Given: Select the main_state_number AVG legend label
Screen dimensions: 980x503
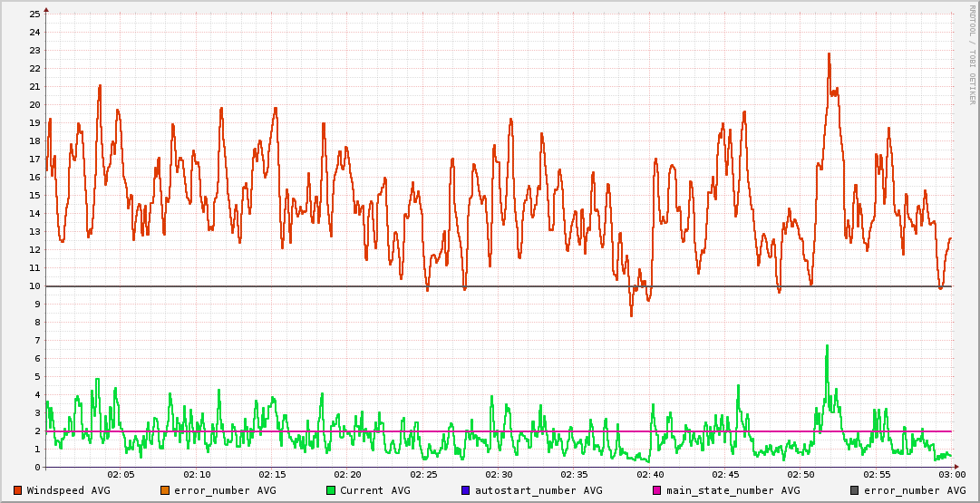Looking at the screenshot, I should pos(733,490).
